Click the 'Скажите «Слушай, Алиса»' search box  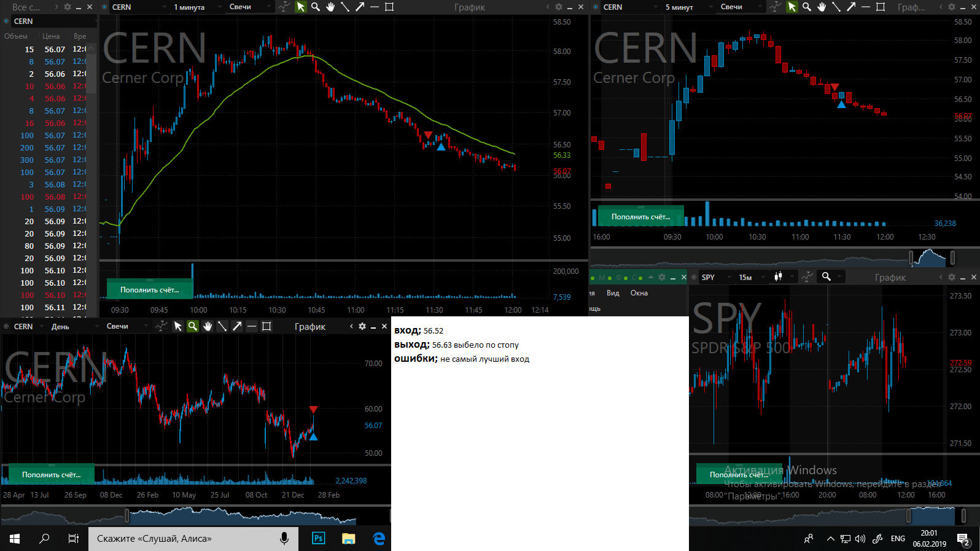pyautogui.click(x=193, y=539)
